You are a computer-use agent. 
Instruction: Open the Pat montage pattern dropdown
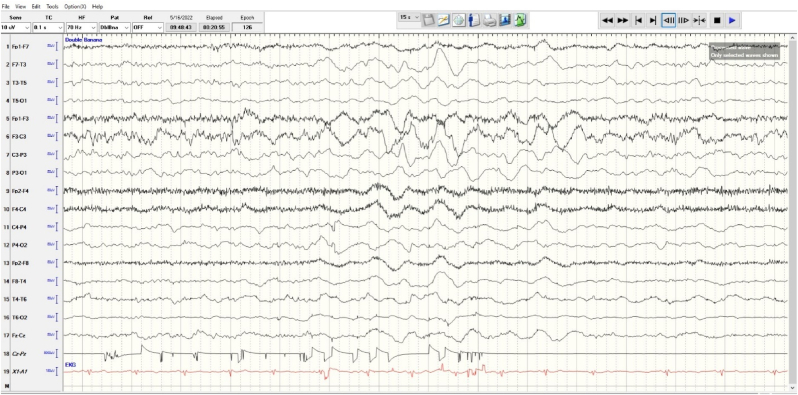tap(115, 27)
